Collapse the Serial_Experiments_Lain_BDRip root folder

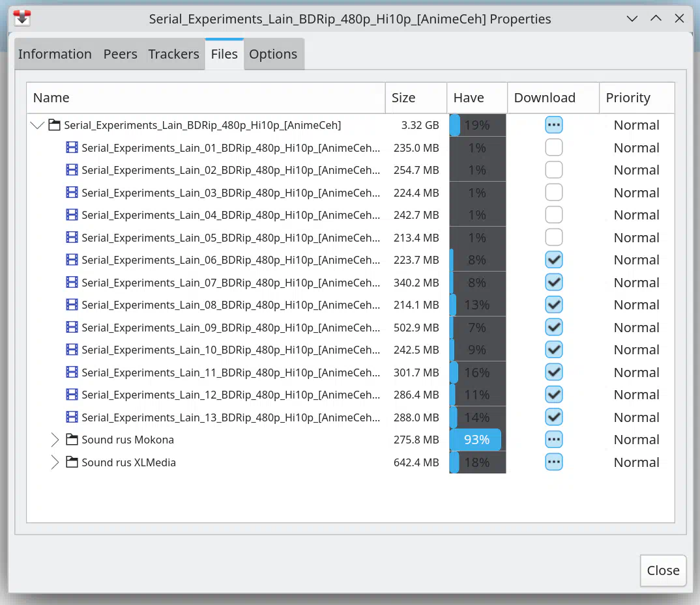pyautogui.click(x=37, y=126)
